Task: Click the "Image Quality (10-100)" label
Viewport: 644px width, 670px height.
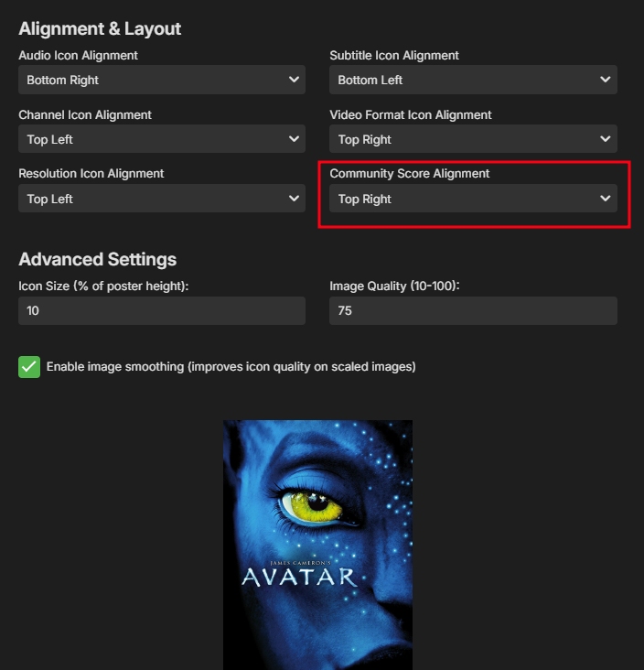Action: click(394, 286)
